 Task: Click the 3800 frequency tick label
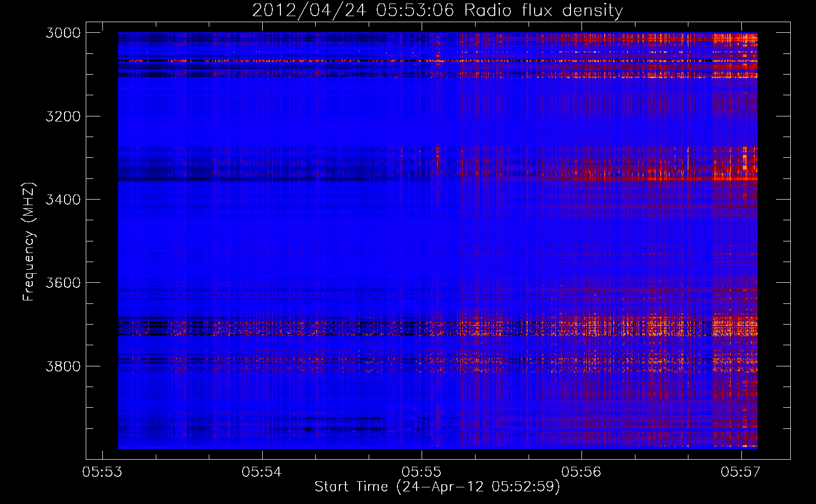point(63,366)
